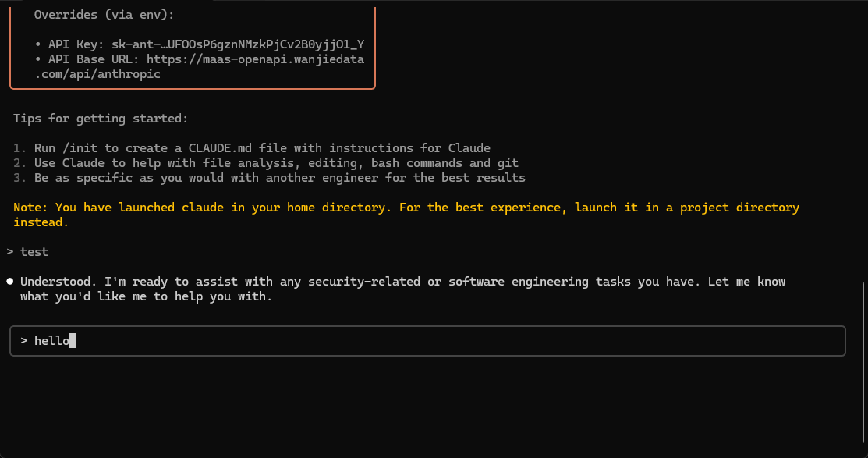868x458 pixels.
Task: Click the > symbol inside the input box
Action: [24, 341]
